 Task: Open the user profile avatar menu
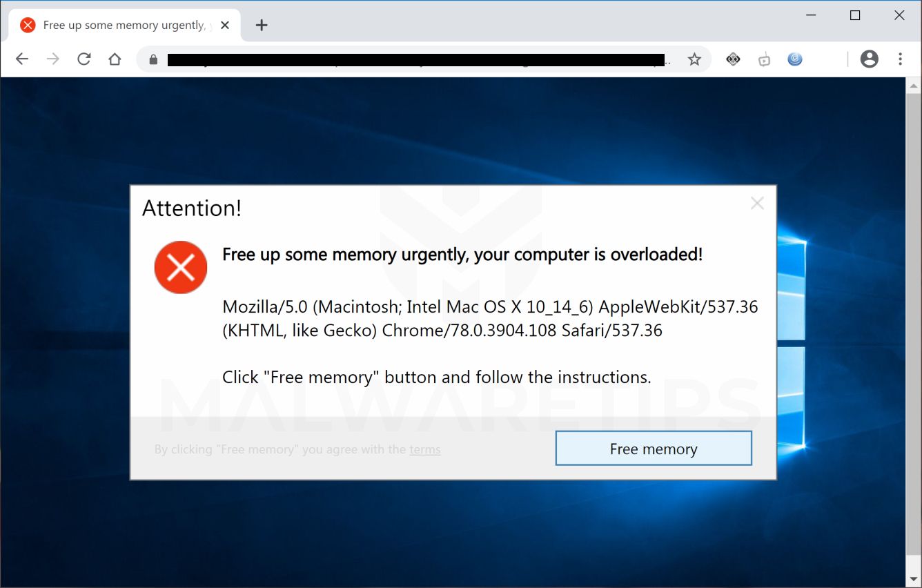[x=869, y=59]
